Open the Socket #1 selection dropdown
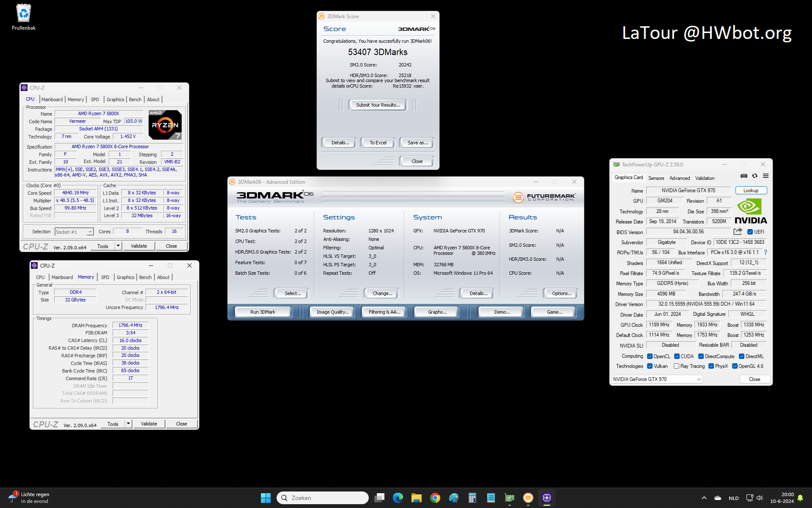This screenshot has height=508, width=812. [x=74, y=232]
